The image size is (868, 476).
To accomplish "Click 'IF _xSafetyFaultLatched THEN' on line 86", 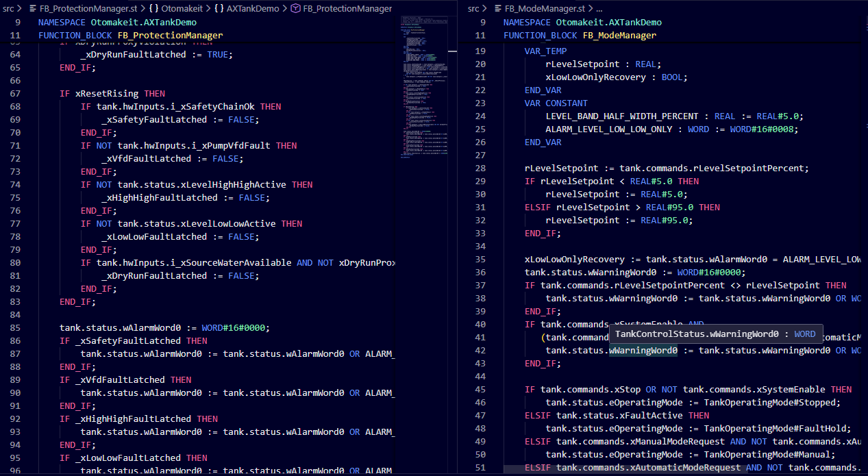I will pos(134,340).
